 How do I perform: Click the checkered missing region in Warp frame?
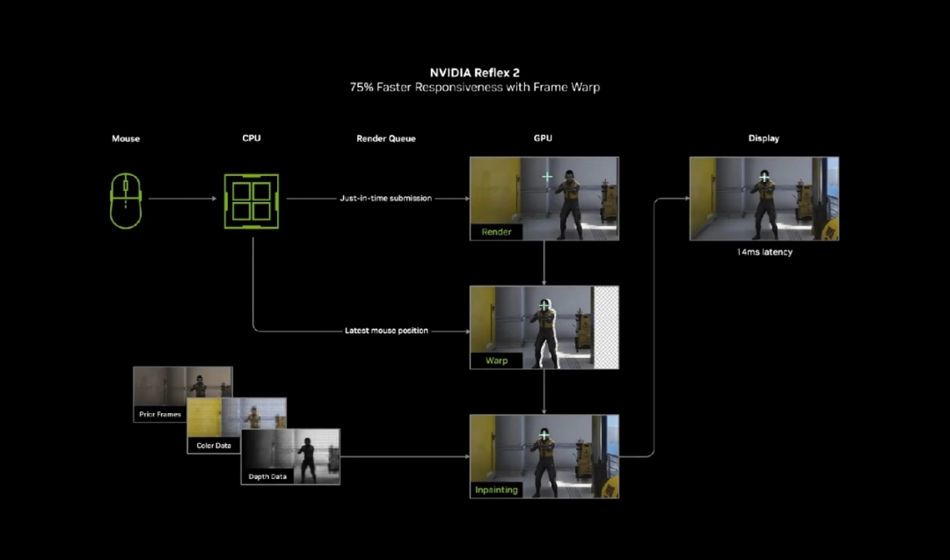pyautogui.click(x=606, y=328)
